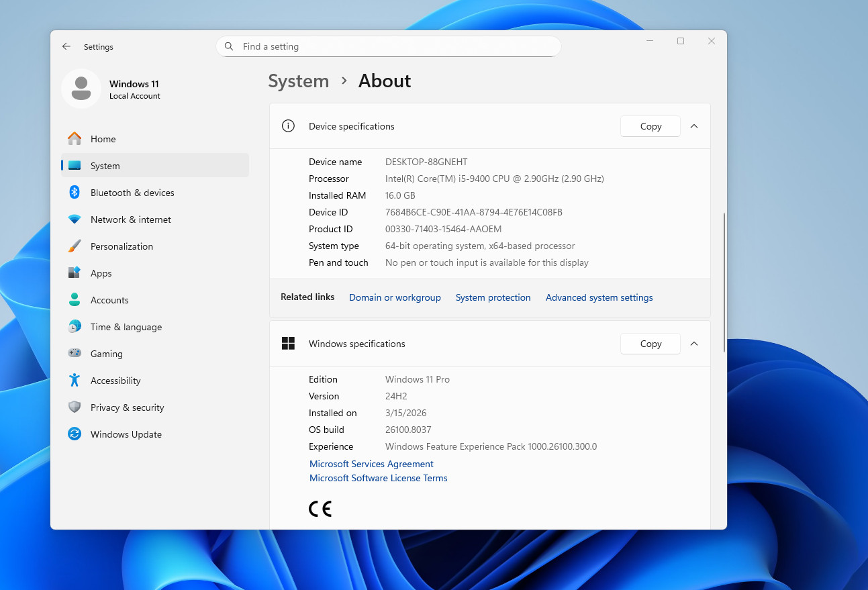Go to Accounts settings page
This screenshot has width=868, height=590.
click(x=109, y=300)
